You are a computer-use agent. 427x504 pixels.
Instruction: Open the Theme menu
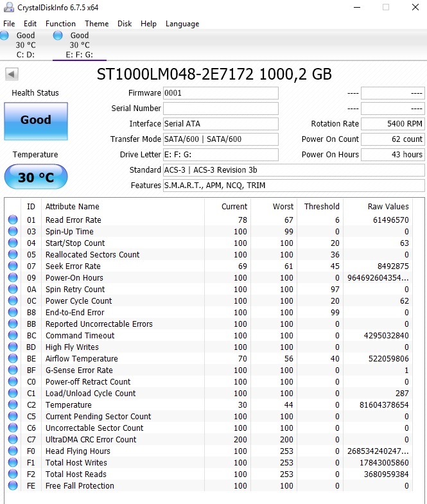pyautogui.click(x=96, y=24)
